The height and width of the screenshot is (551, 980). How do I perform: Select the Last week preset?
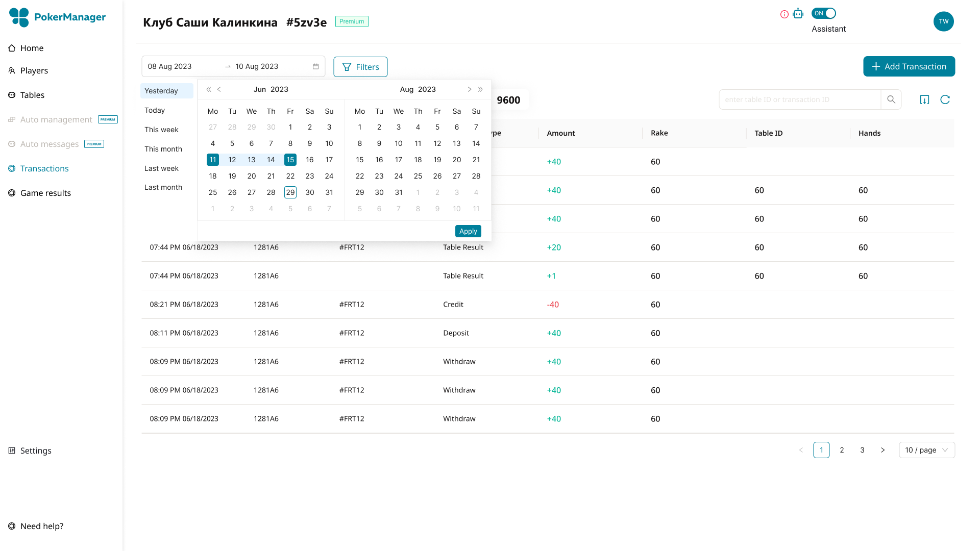[161, 168]
